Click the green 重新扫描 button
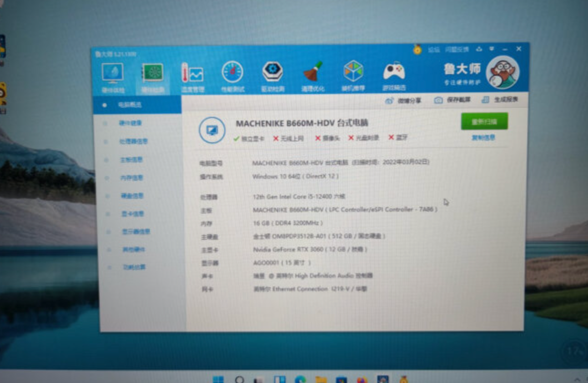The image size is (588, 383). [x=484, y=121]
